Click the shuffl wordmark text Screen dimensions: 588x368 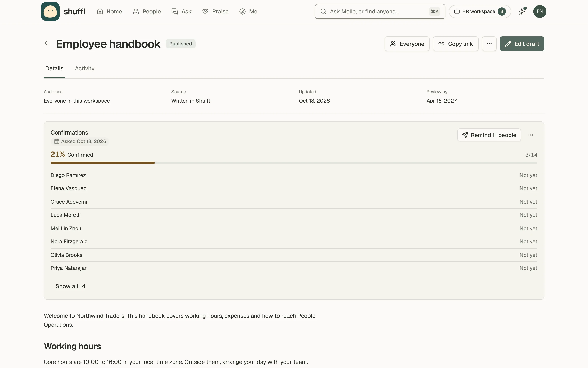pyautogui.click(x=74, y=11)
